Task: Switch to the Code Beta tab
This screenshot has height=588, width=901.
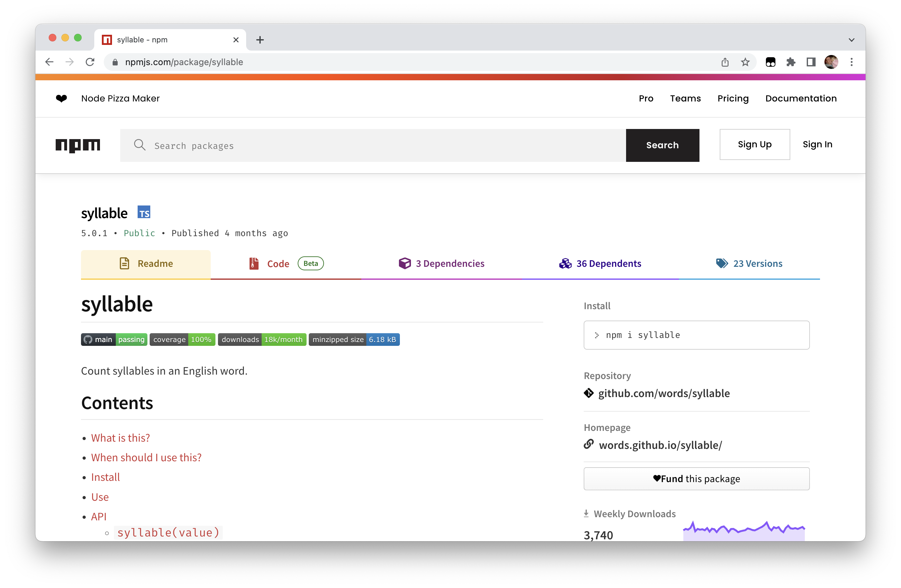Action: (278, 263)
